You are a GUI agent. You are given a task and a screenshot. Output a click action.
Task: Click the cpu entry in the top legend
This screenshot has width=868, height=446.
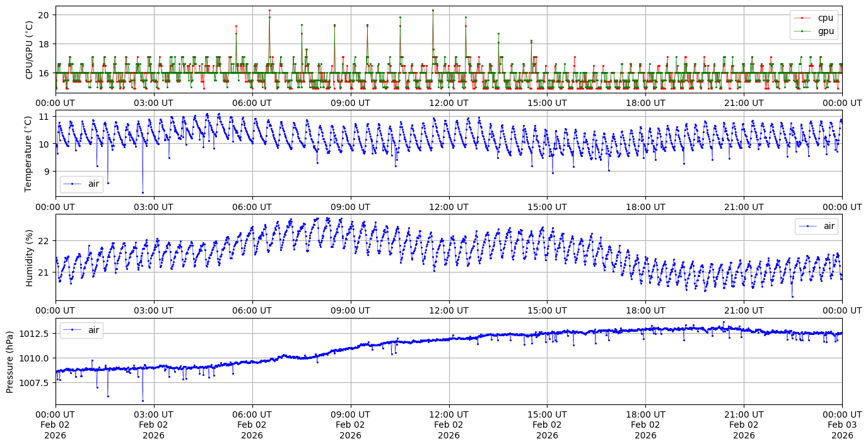(x=825, y=18)
